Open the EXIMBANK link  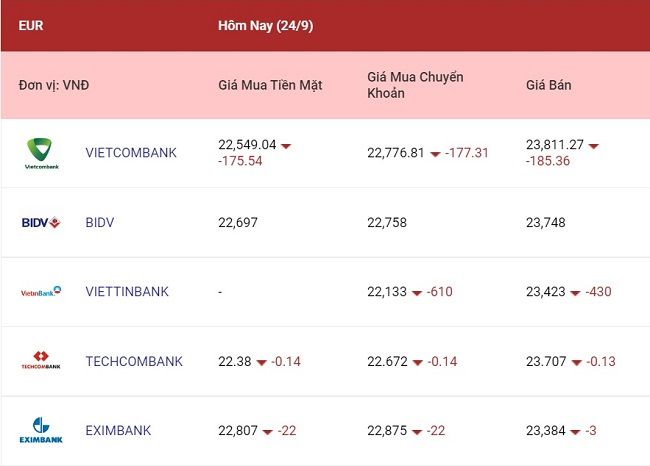pyautogui.click(x=118, y=430)
